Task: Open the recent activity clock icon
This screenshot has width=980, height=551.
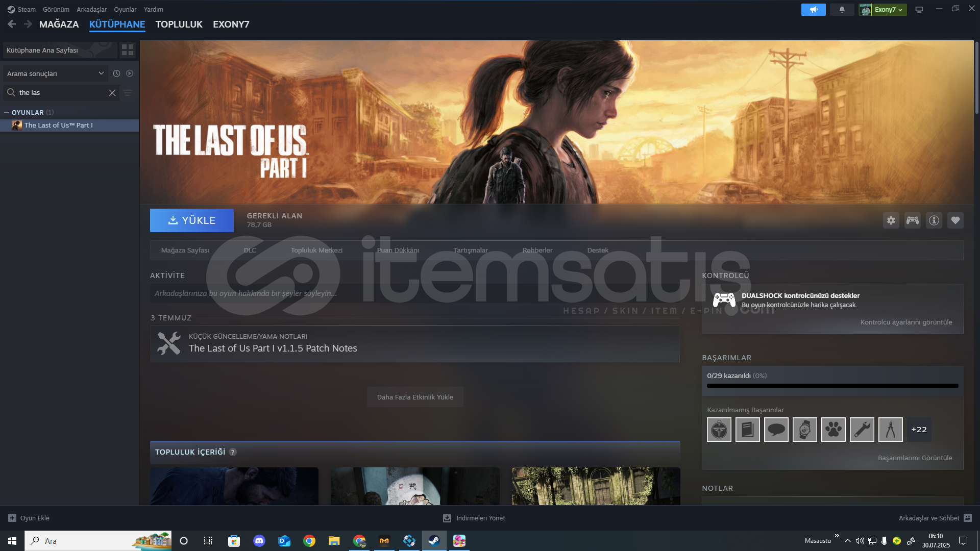Action: click(116, 73)
